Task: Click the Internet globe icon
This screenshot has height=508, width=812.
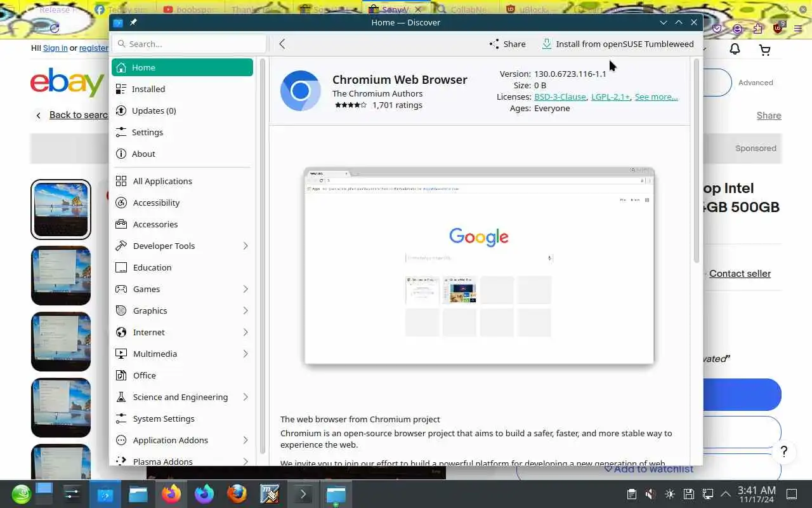Action: click(x=121, y=332)
